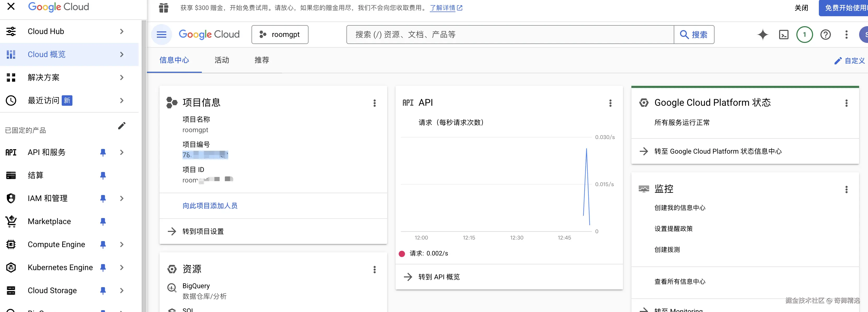Expand Compute Engine submenu chevron
Image resolution: width=868 pixels, height=312 pixels.
click(122, 244)
